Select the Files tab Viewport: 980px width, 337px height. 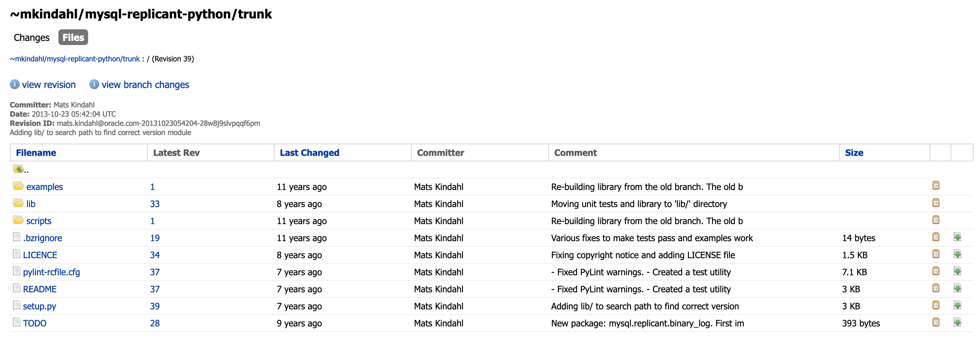[73, 37]
